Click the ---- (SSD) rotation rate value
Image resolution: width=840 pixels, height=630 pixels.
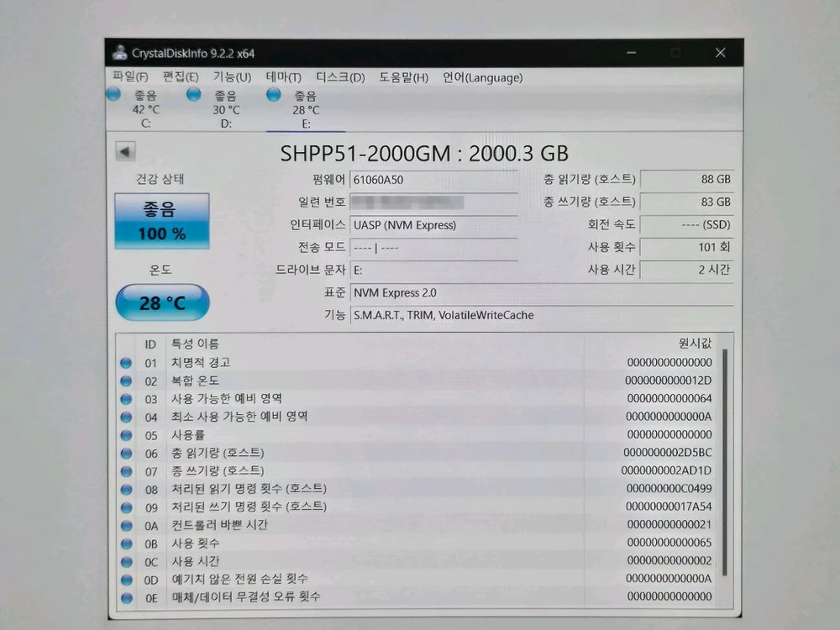tap(687, 224)
